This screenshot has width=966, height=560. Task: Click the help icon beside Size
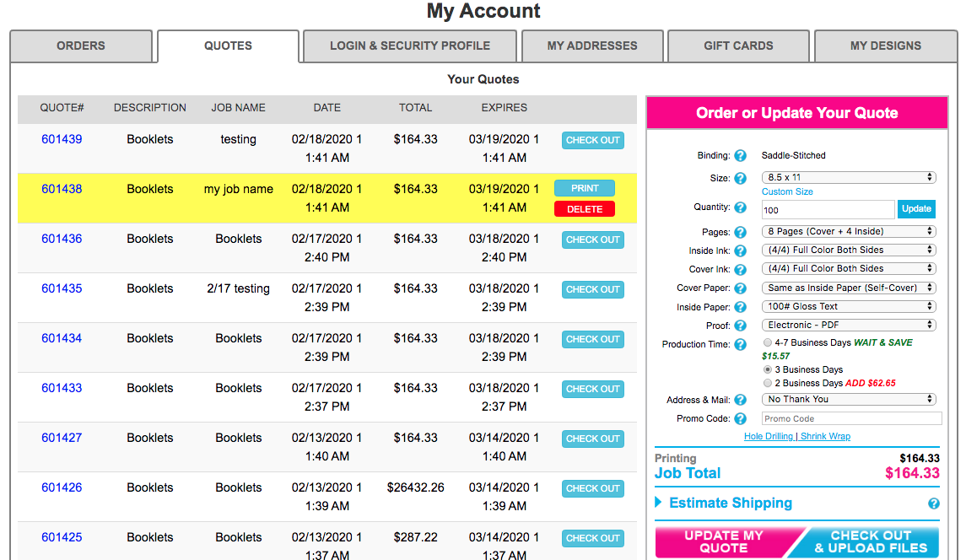(740, 179)
